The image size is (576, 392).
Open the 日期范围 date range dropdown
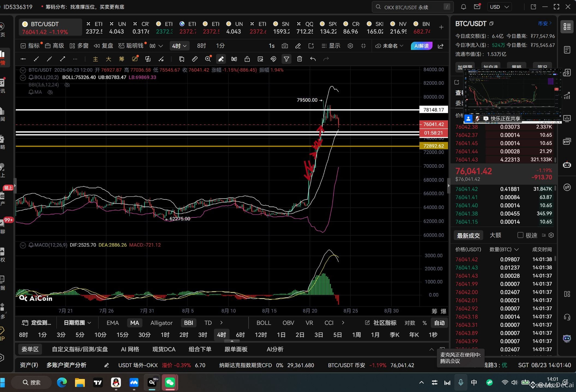click(77, 323)
